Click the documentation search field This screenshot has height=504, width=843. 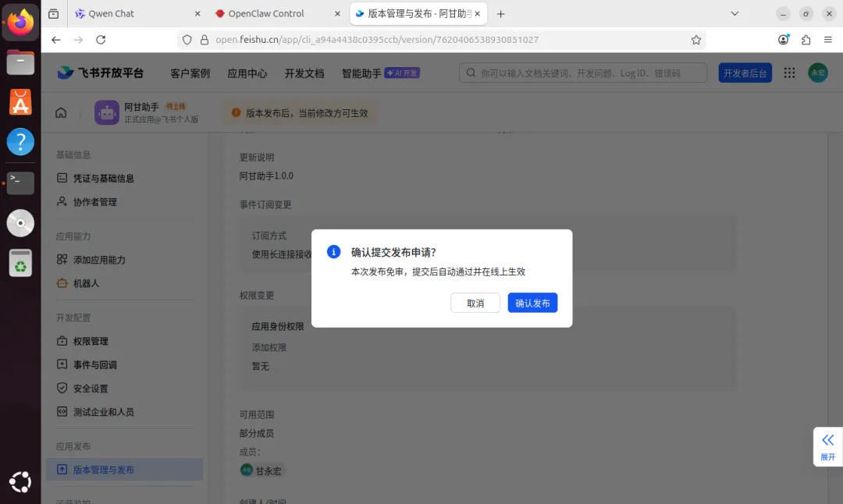(x=583, y=73)
